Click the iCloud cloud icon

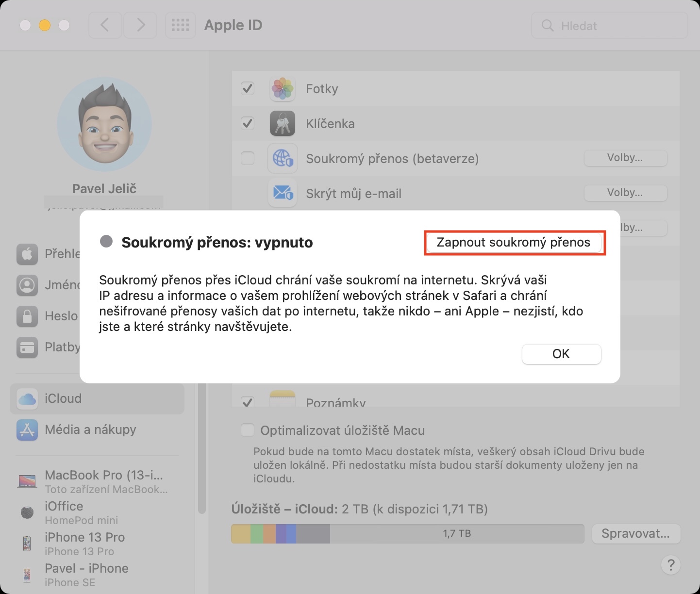tap(27, 399)
